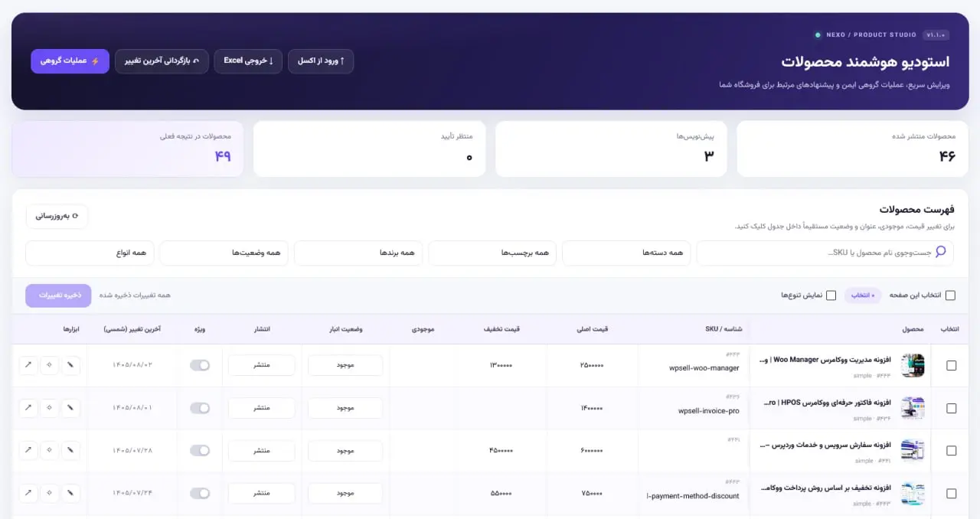Open the منتشر status dropdown in the ۱۴۰۵/۰۷/۲۸ row
Viewport: 980px width, 519px height.
pyautogui.click(x=262, y=451)
